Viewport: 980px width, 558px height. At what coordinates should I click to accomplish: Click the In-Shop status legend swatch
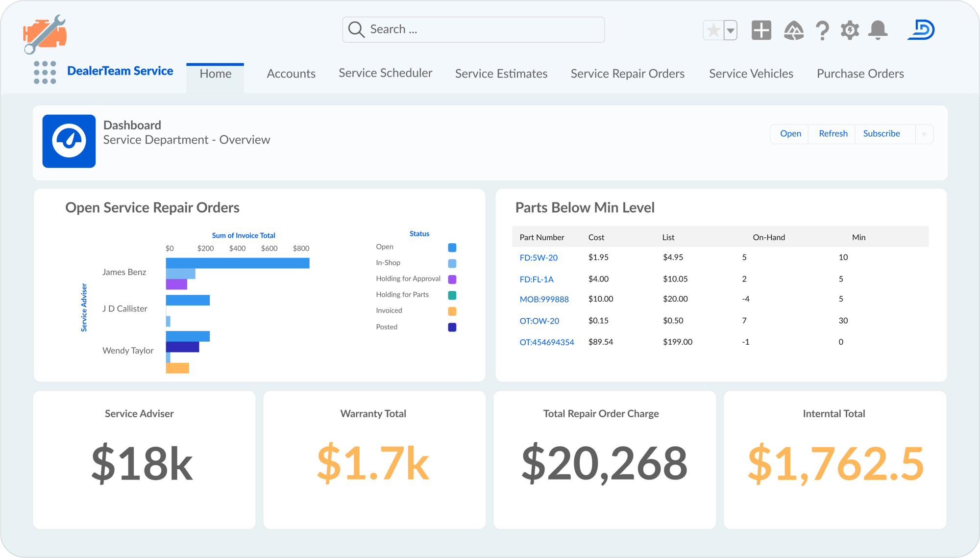452,263
